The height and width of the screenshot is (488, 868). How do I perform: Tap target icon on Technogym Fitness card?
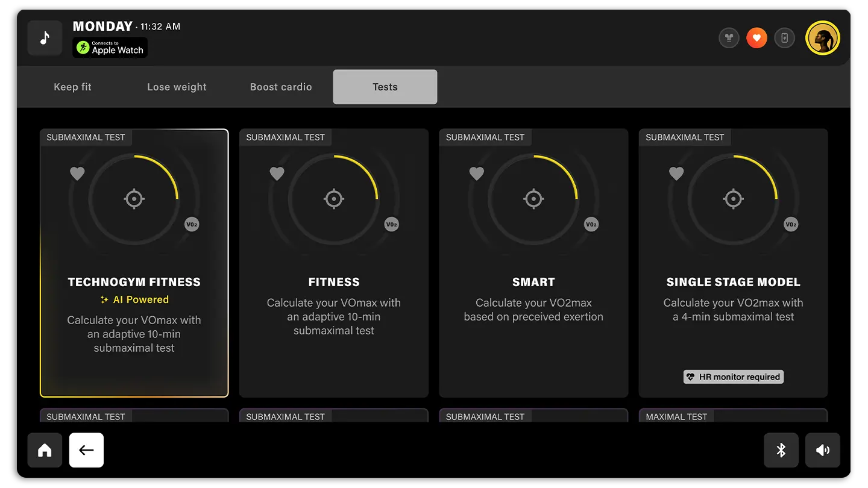tap(134, 199)
